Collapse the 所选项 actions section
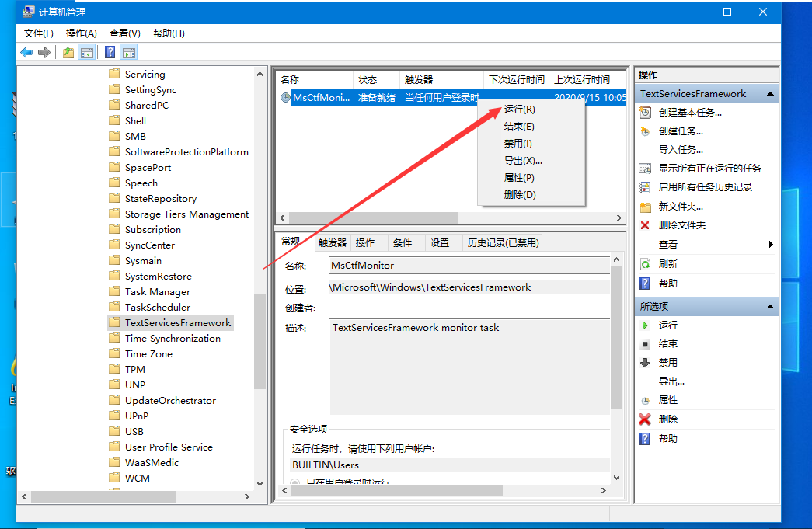Screen dimensions: 812x529 770,307
